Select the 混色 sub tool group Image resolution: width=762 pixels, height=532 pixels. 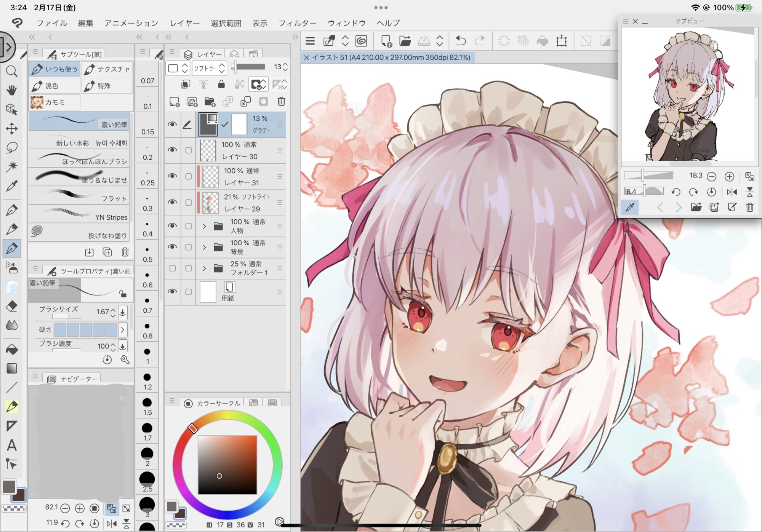pyautogui.click(x=54, y=86)
